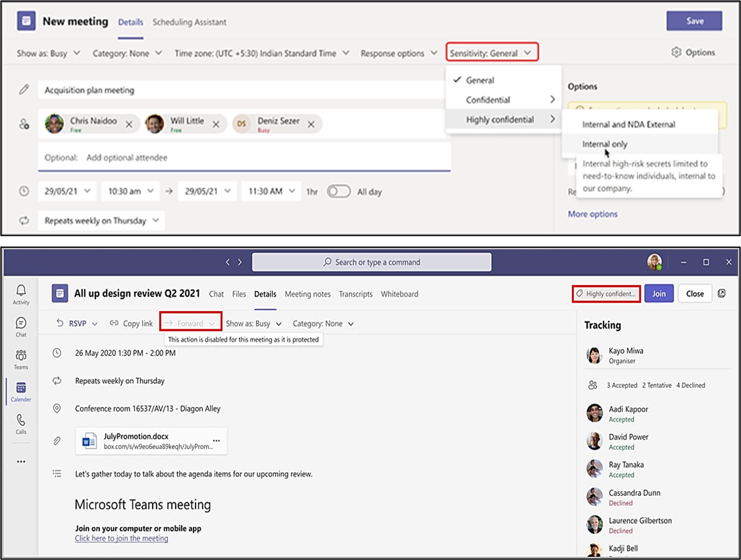741x560 pixels.
Task: Select Internal only sensitivity option
Action: (604, 144)
